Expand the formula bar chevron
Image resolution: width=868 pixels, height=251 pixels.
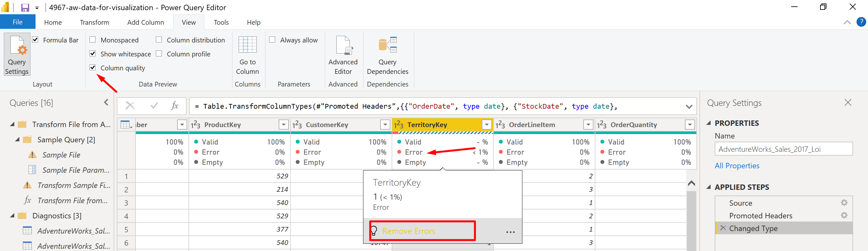(689, 106)
